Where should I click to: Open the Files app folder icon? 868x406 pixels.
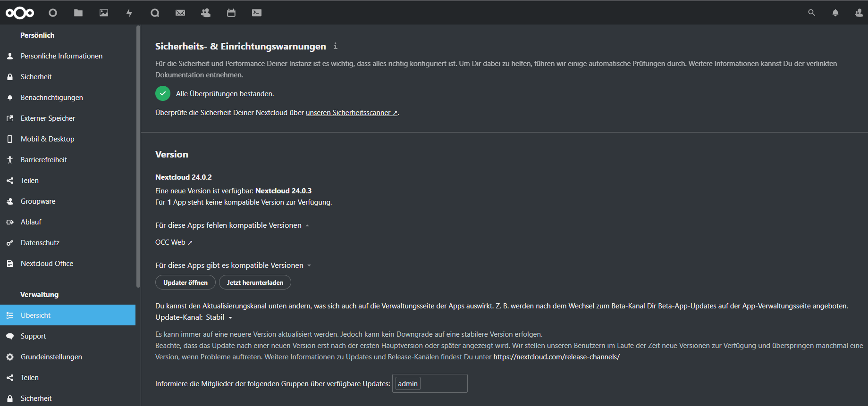tap(78, 13)
